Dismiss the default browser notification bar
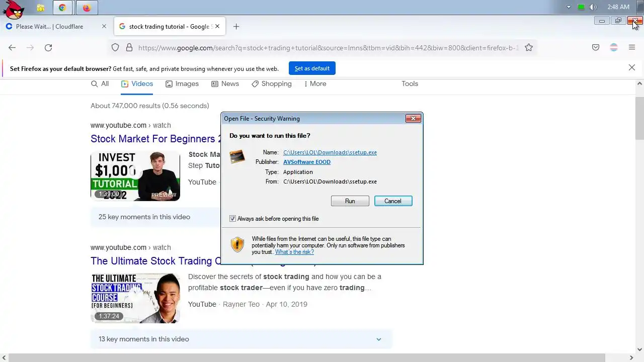 pos(632,67)
